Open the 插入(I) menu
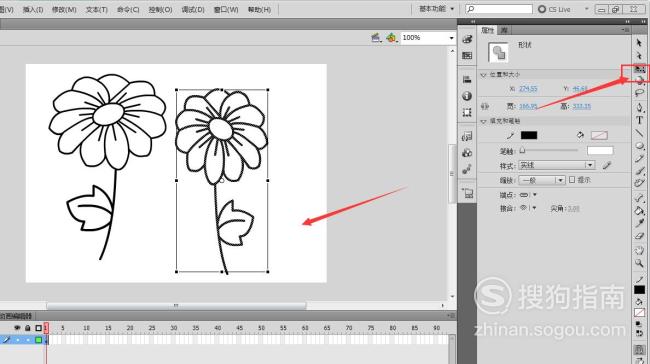 (x=33, y=9)
